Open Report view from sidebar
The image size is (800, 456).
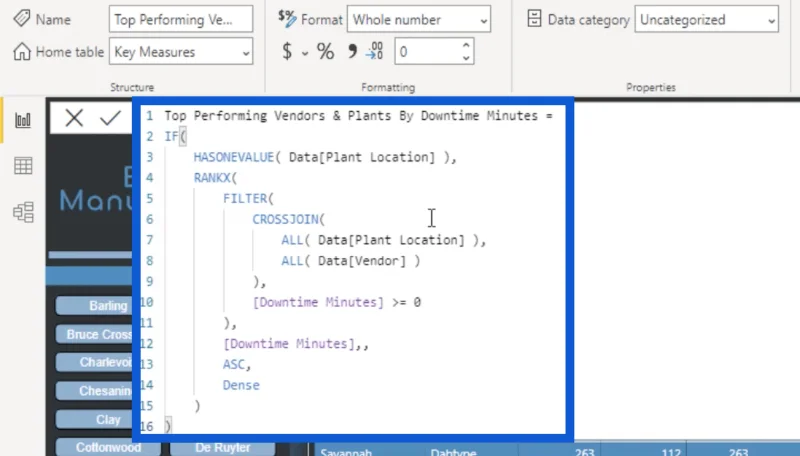pos(23,120)
